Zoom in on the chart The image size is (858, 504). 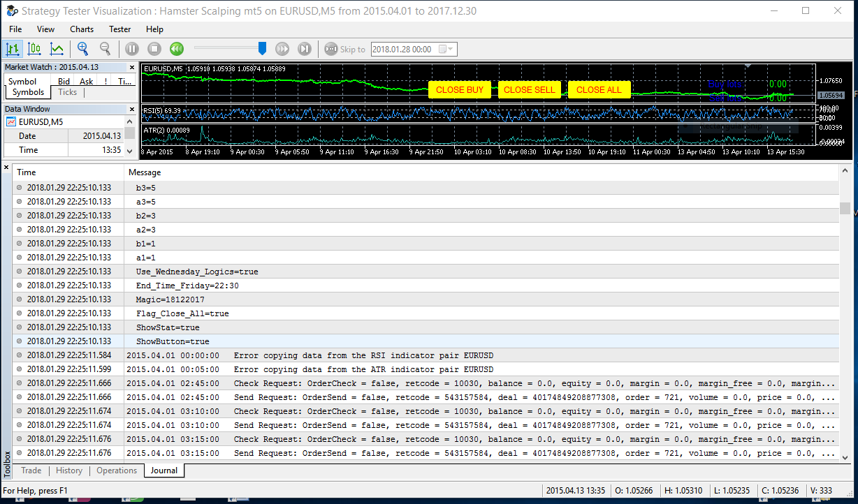(x=83, y=49)
